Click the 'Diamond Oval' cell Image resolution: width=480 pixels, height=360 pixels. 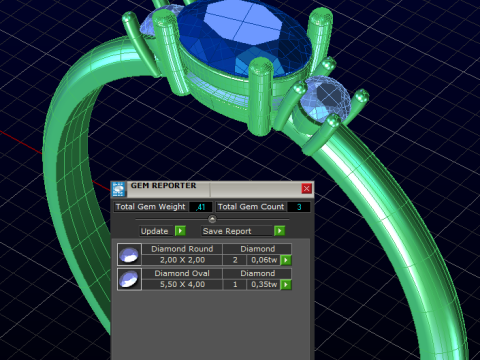182,273
